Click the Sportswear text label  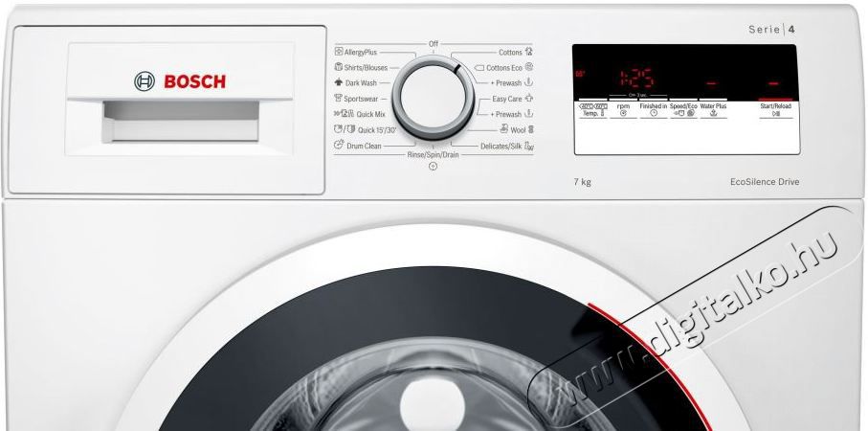pos(361,99)
